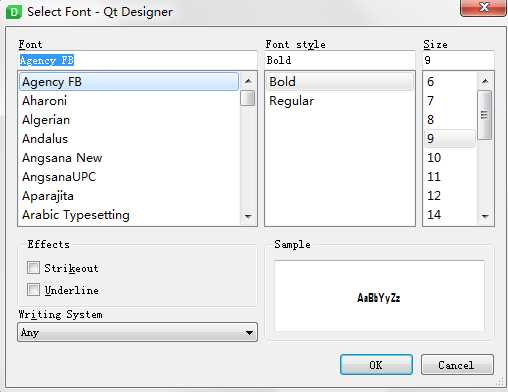
Task: Enable the Underline effect checkbox
Action: pyautogui.click(x=33, y=289)
